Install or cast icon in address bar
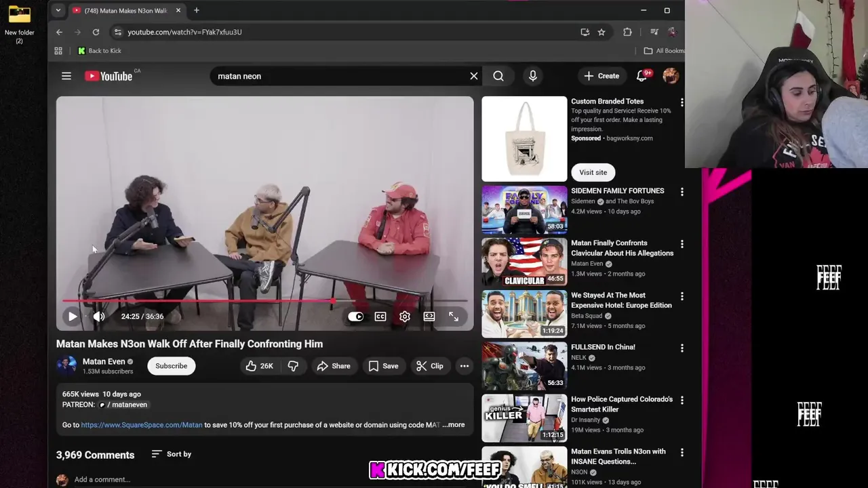This screenshot has width=868, height=488. click(x=585, y=32)
